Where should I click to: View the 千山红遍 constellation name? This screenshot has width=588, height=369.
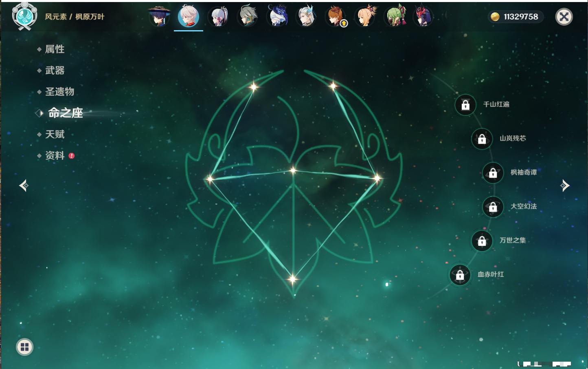pos(496,104)
